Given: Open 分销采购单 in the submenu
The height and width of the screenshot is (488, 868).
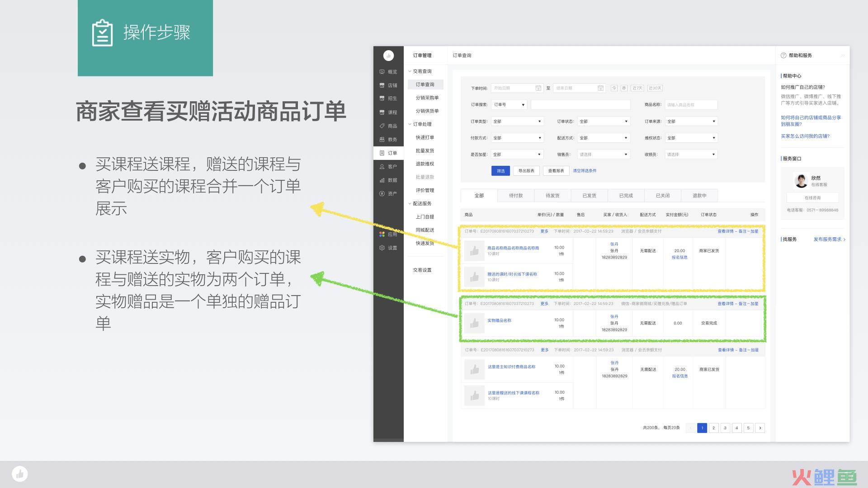Looking at the screenshot, I should point(427,98).
